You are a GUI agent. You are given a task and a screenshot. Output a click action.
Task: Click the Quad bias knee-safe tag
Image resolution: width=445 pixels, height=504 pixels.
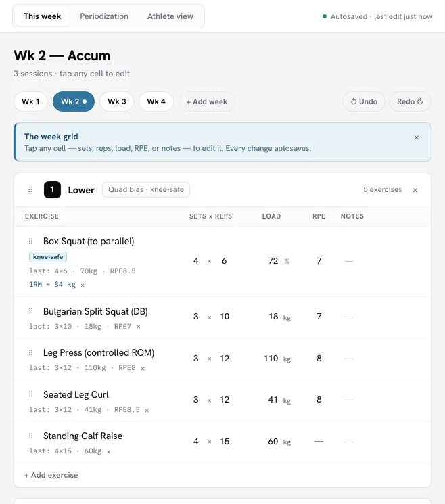(x=146, y=189)
